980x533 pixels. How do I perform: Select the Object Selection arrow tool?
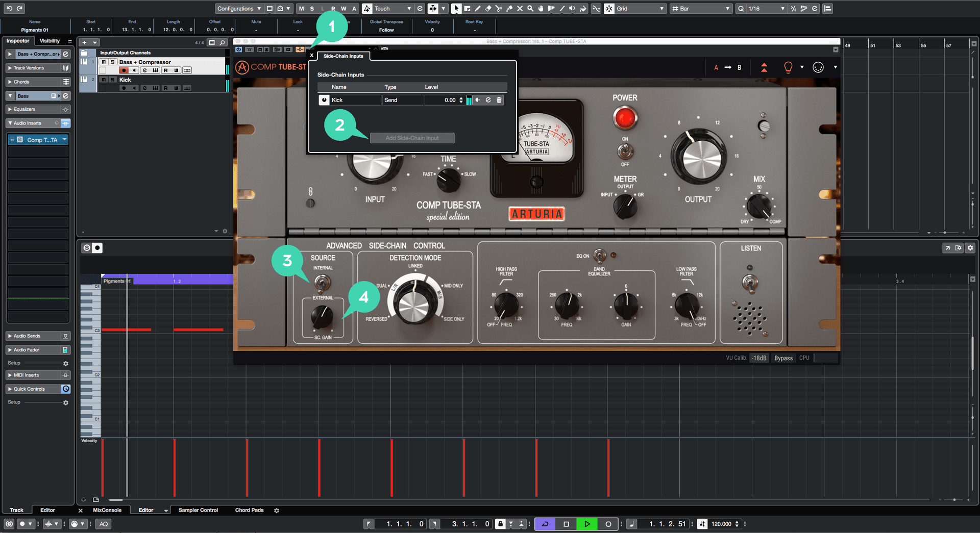click(x=456, y=8)
